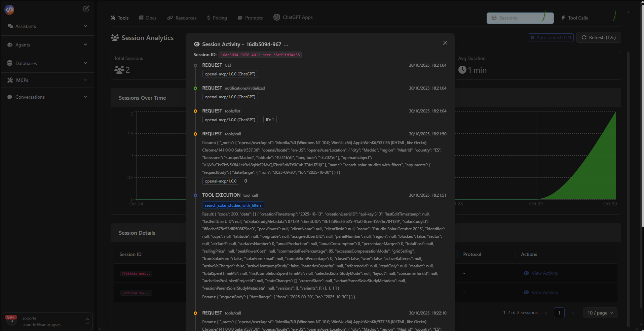The image size is (644, 331).
Task: Click the Actions column header
Action: tap(529, 254)
